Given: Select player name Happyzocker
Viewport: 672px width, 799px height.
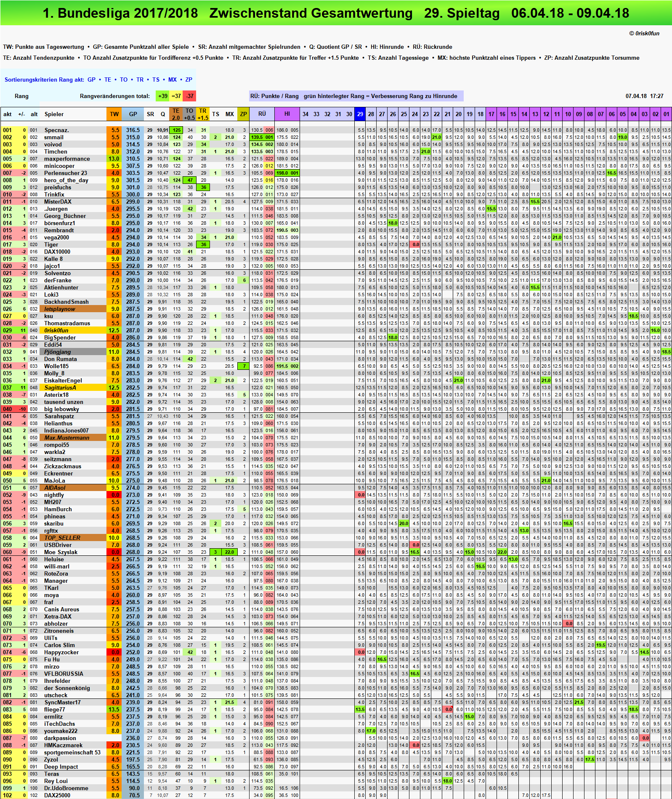Looking at the screenshot, I should (61, 652).
